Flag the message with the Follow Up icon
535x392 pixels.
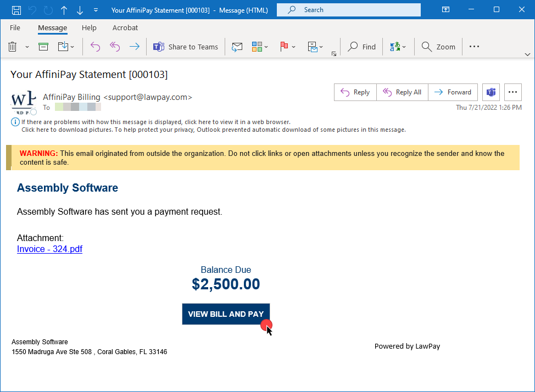[284, 47]
